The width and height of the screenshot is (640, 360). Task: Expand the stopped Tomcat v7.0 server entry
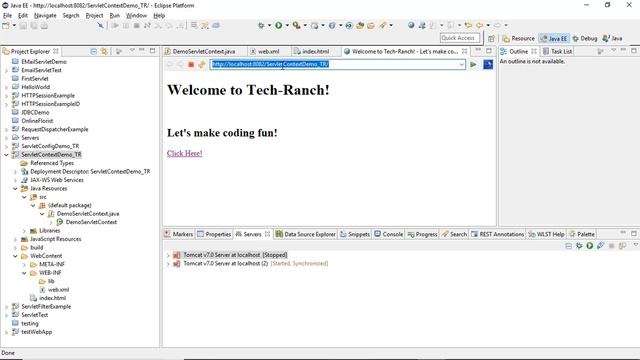[x=168, y=255]
